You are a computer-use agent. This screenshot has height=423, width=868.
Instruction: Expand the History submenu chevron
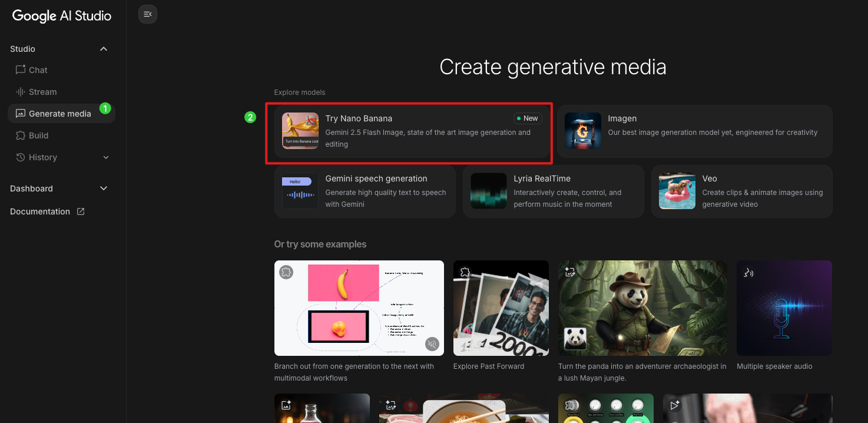click(x=106, y=157)
